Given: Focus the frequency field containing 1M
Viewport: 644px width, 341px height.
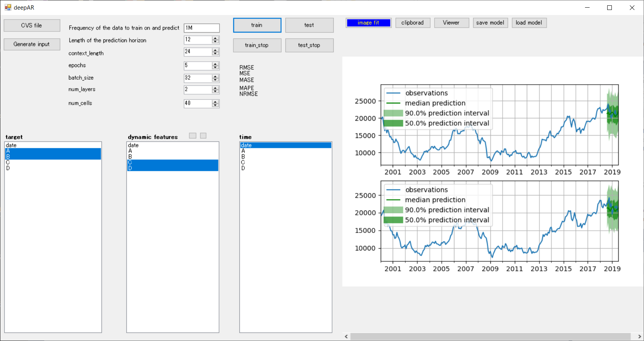Looking at the screenshot, I should (x=202, y=28).
